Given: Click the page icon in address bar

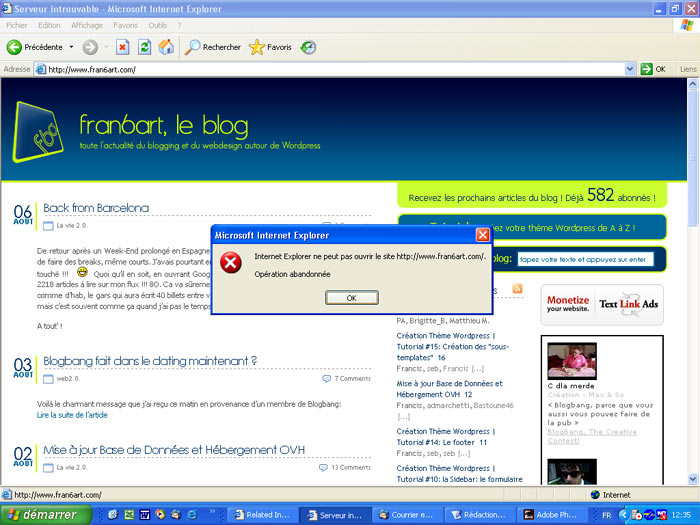Looking at the screenshot, I should click(41, 69).
